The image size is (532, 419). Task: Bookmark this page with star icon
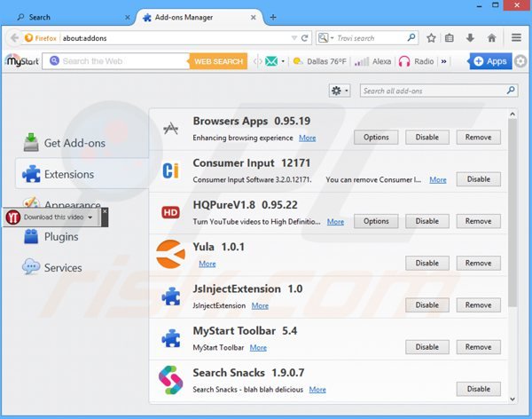point(431,38)
